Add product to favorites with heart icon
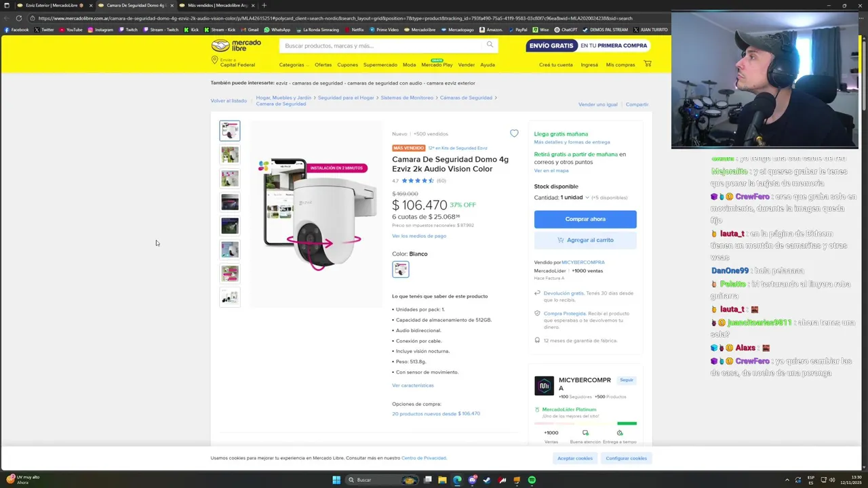Image resolution: width=868 pixels, height=488 pixels. click(514, 134)
